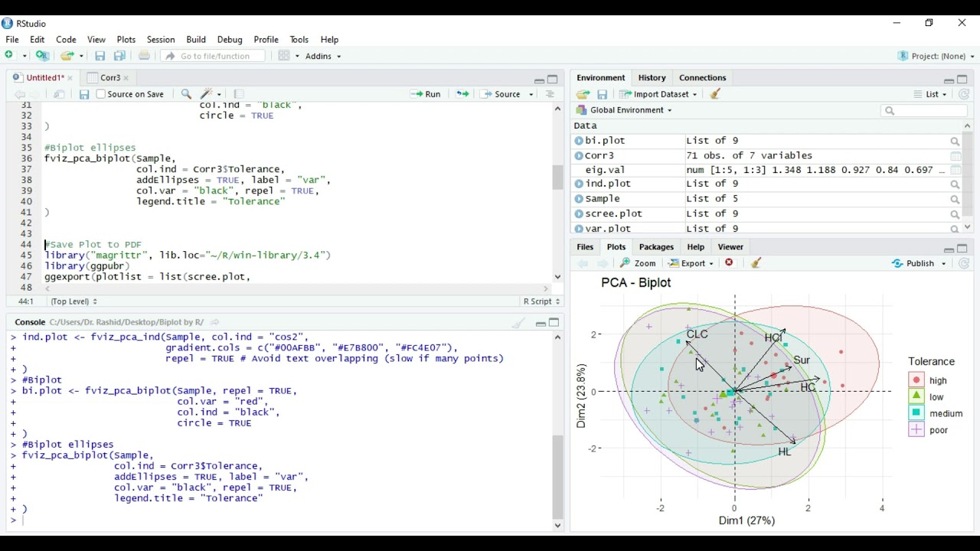Save the script from the editor toolbar
This screenshot has width=980, height=551.
point(84,94)
